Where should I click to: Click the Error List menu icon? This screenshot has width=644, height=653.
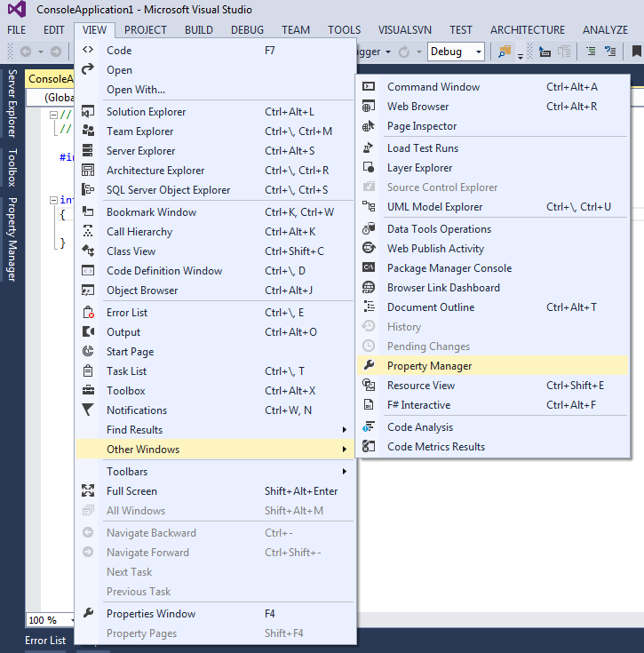coord(88,313)
